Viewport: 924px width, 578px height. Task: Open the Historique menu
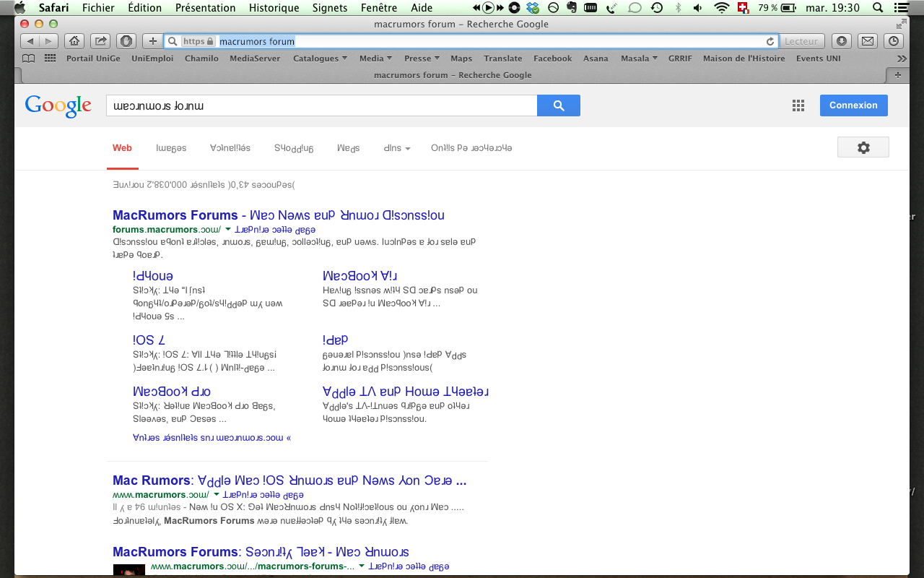click(x=274, y=8)
